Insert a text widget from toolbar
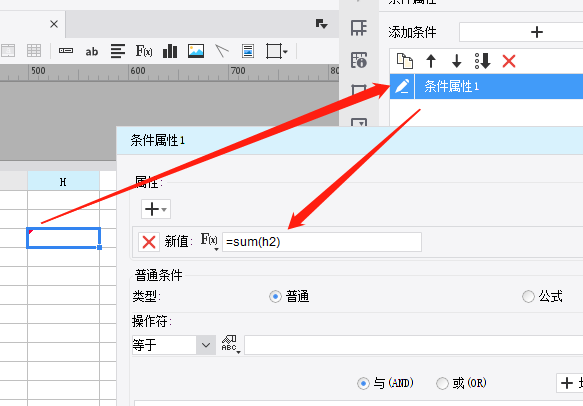This screenshot has width=583, height=406. click(x=66, y=51)
